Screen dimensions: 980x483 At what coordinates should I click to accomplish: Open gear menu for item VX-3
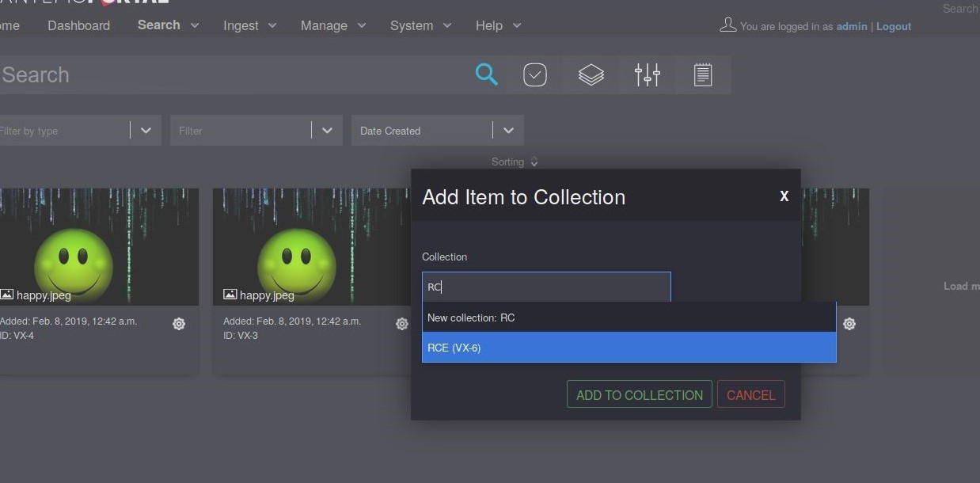(x=402, y=324)
